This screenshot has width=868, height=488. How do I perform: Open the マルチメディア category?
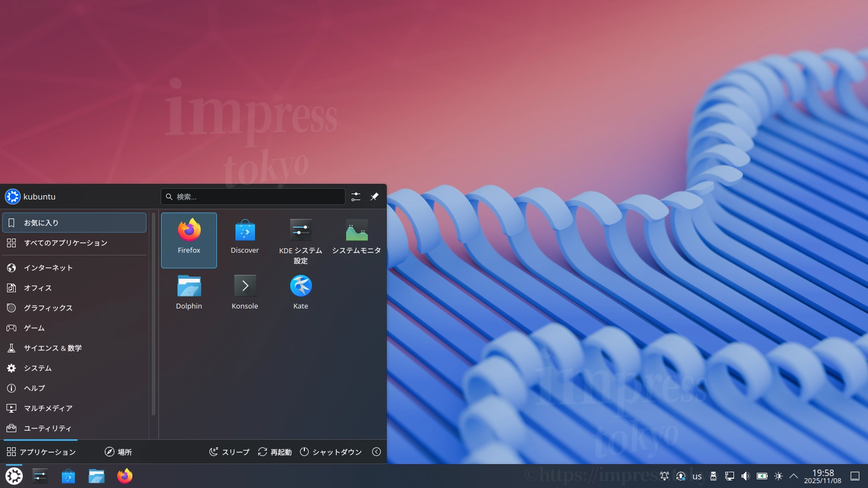74,408
